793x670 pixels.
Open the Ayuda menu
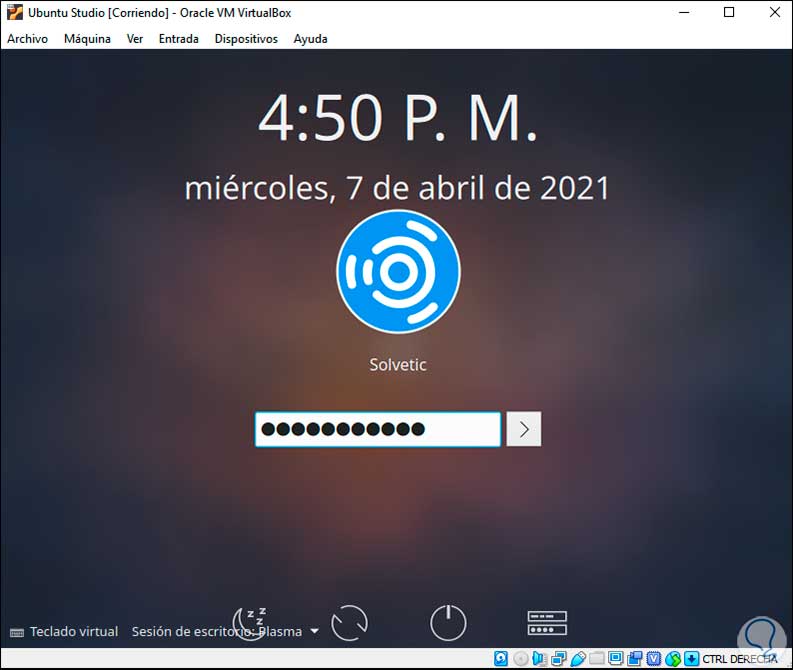310,39
